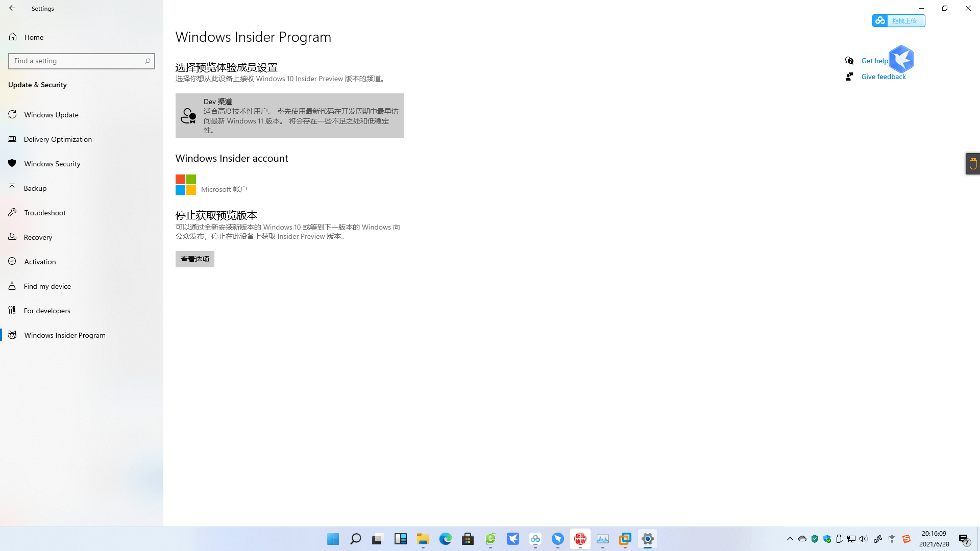980x551 pixels.
Task: Click the Windows Start button
Action: 333,538
